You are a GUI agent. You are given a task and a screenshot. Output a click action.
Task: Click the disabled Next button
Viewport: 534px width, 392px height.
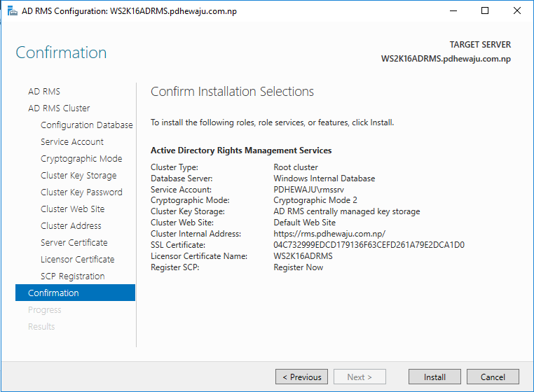360,377
